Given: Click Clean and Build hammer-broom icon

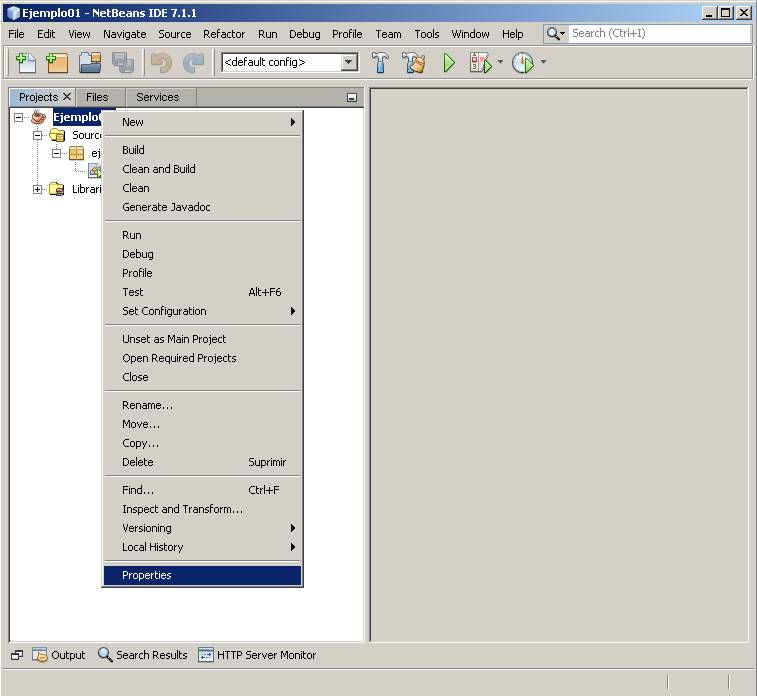Looking at the screenshot, I should coord(414,63).
